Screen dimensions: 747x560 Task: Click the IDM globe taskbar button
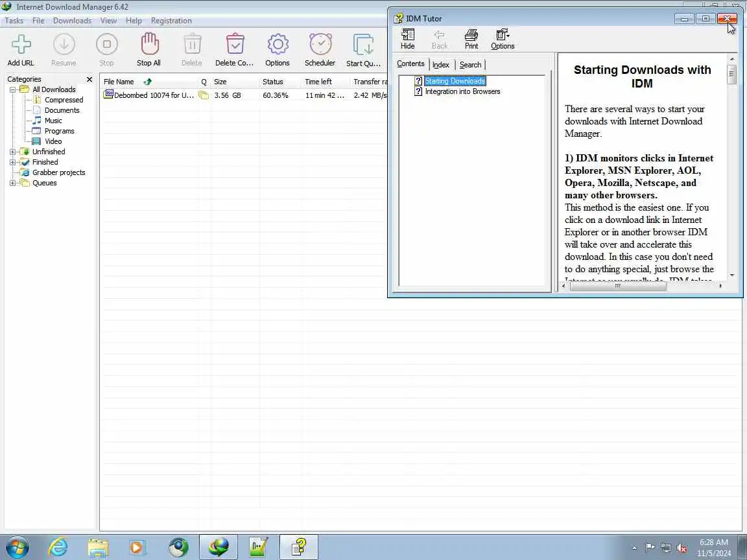click(218, 547)
